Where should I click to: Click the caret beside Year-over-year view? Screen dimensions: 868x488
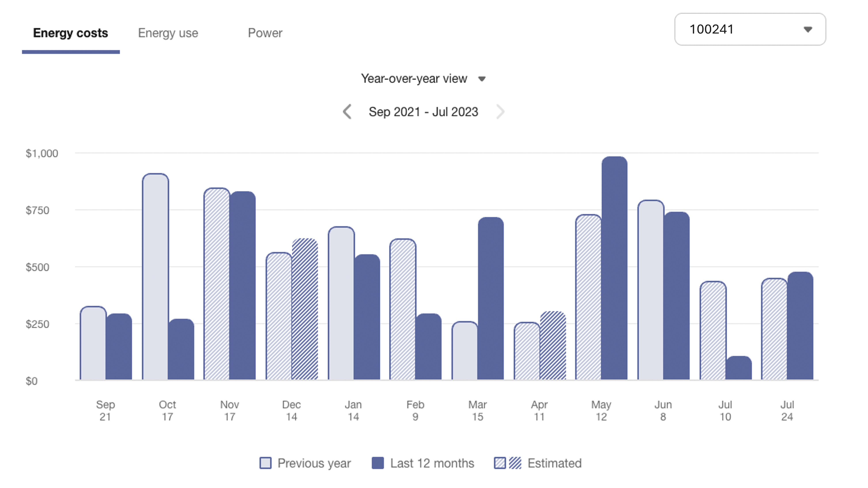482,79
